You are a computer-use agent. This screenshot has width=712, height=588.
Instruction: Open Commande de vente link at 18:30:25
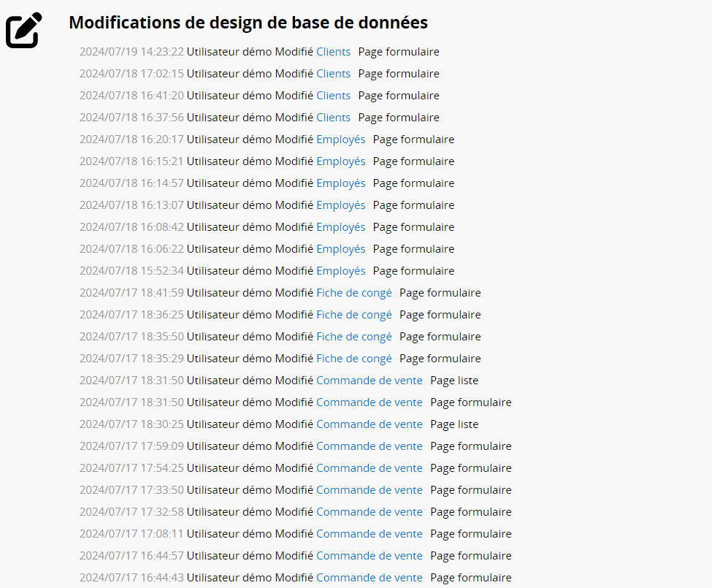pos(369,424)
